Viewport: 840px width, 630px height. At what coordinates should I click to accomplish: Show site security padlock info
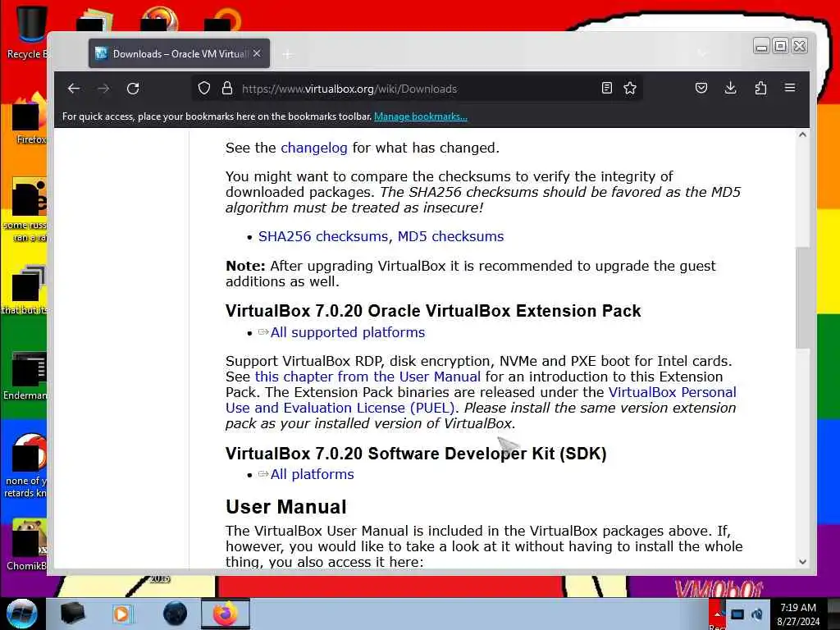coord(227,89)
